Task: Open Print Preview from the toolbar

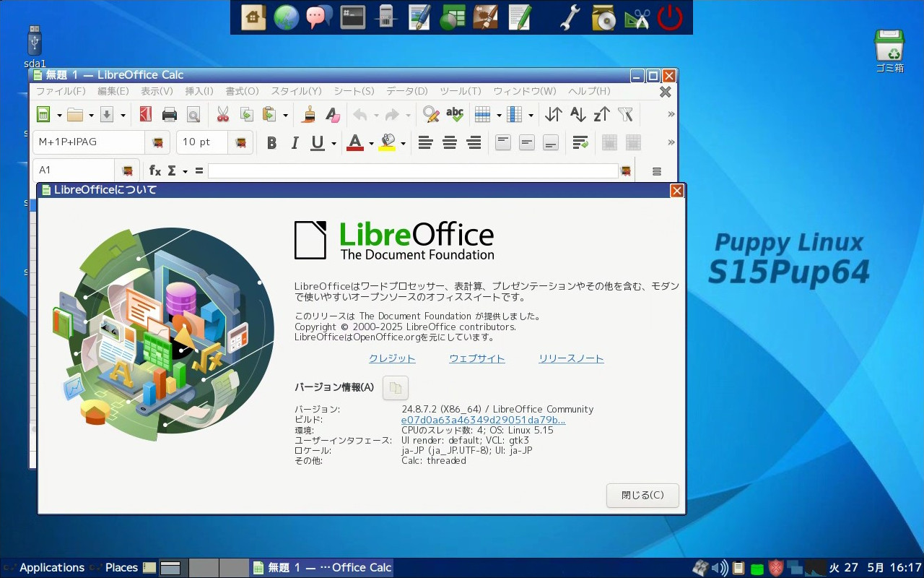Action: pyautogui.click(x=193, y=114)
